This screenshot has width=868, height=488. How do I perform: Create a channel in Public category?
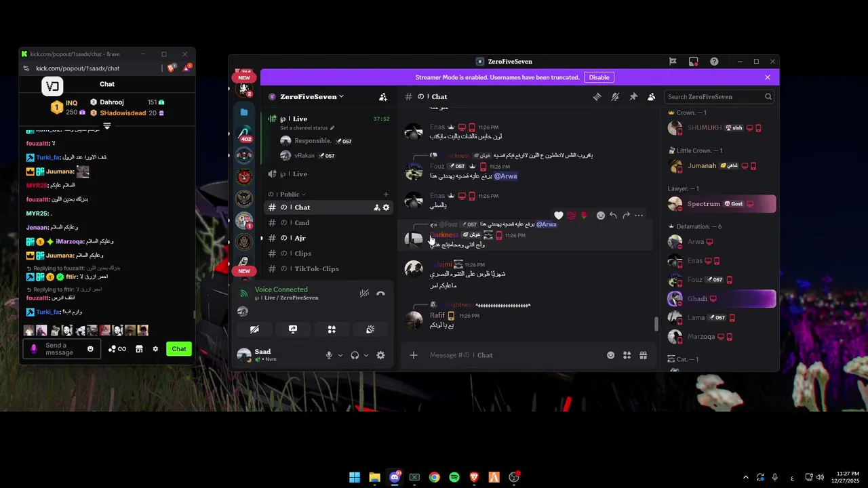[x=386, y=195]
